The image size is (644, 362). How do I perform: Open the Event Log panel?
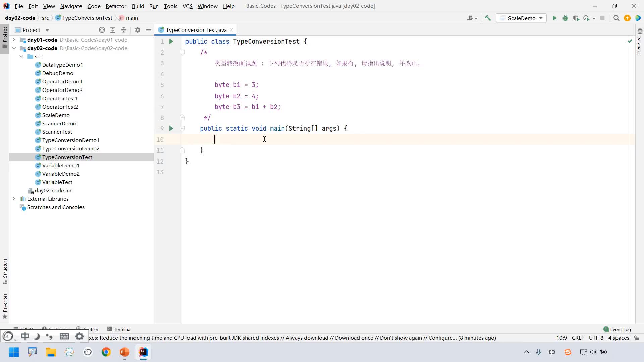(x=617, y=329)
